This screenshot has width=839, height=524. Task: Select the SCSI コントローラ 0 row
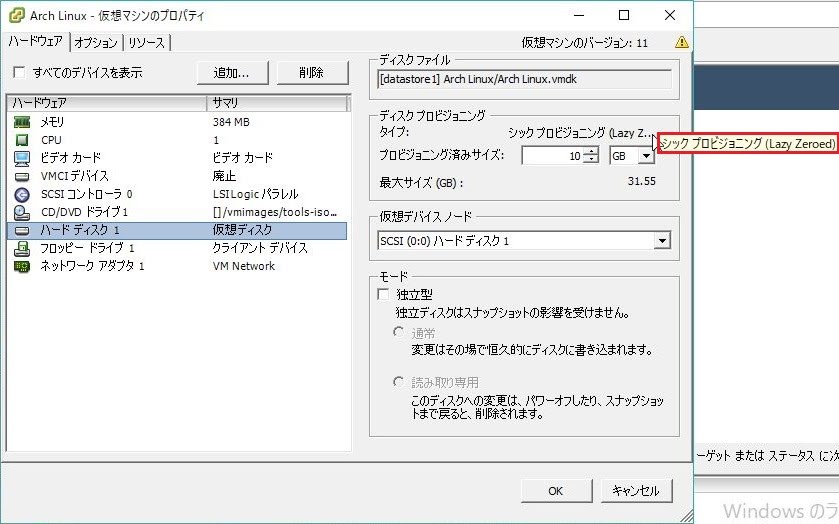coord(177,194)
